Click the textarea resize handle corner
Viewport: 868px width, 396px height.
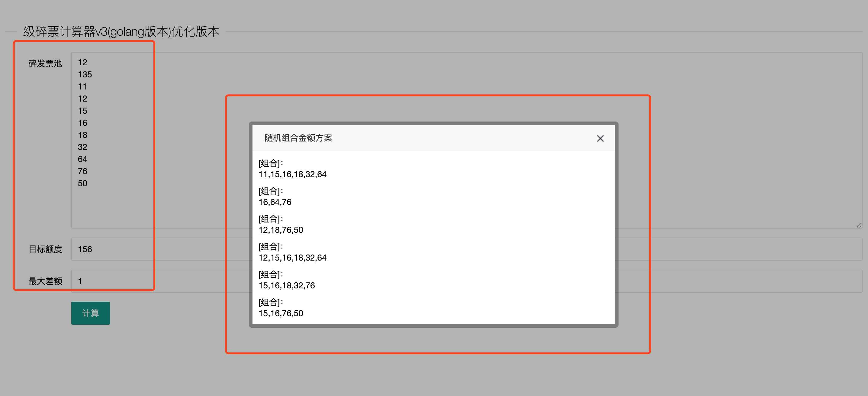(859, 225)
